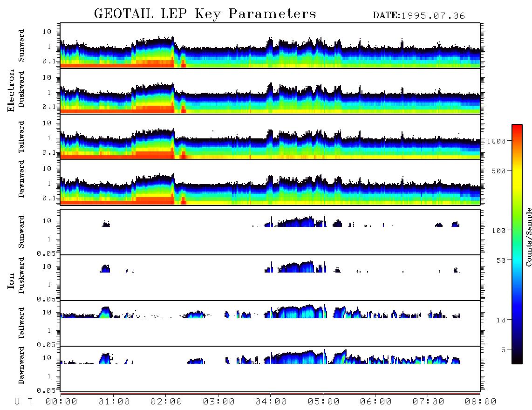Click the 03:00 time axis label

point(219,402)
